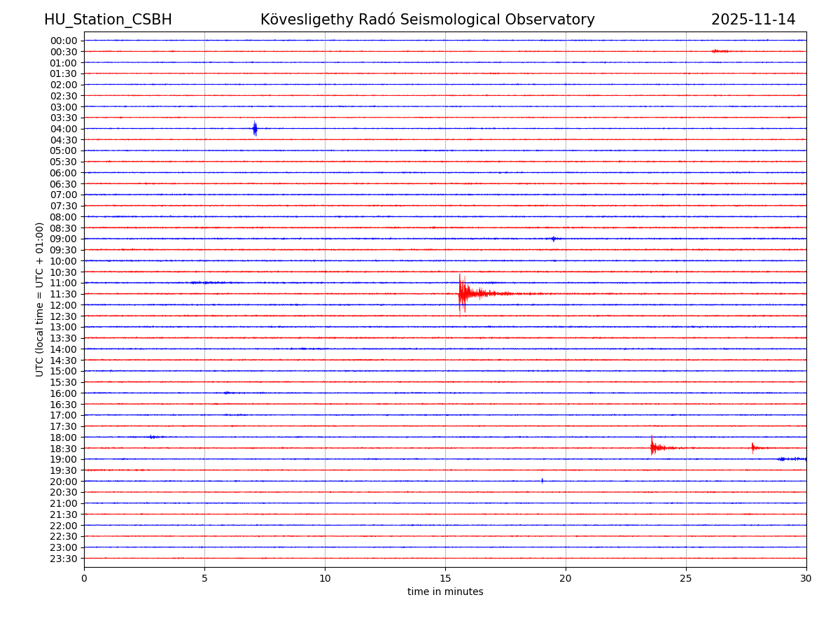Select the 23:30 time label on the y-axis
Image resolution: width=840 pixels, height=630 pixels.
tap(64, 559)
